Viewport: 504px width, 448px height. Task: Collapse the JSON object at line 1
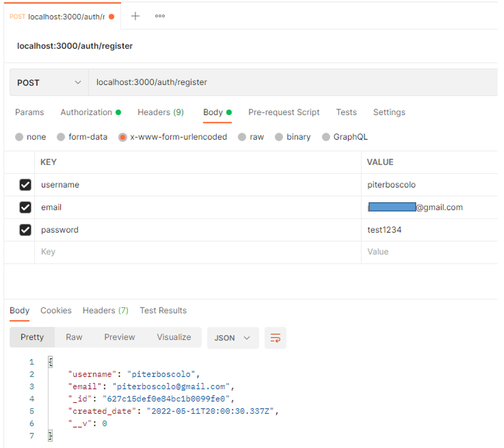click(x=50, y=361)
